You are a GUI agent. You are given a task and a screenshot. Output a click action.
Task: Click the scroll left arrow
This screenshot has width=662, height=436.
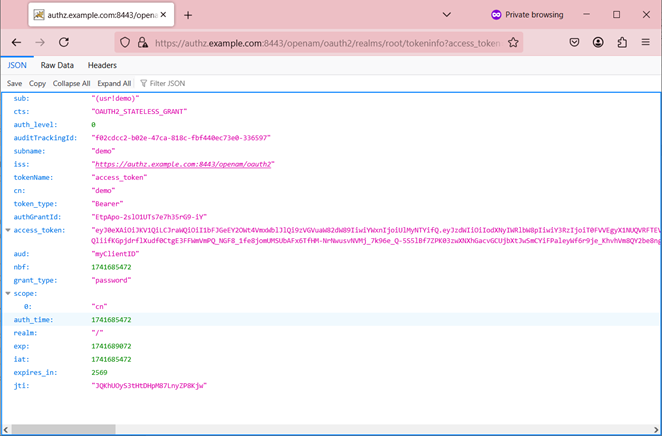tap(5, 430)
